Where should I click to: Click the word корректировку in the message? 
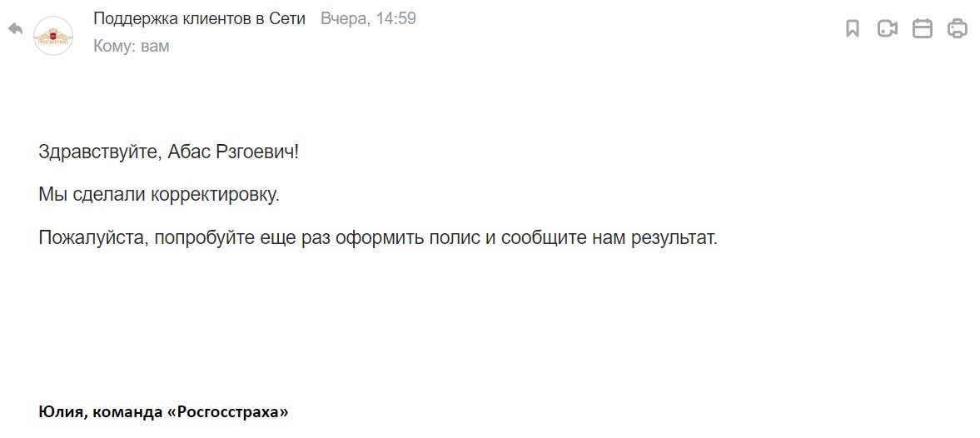(x=215, y=195)
